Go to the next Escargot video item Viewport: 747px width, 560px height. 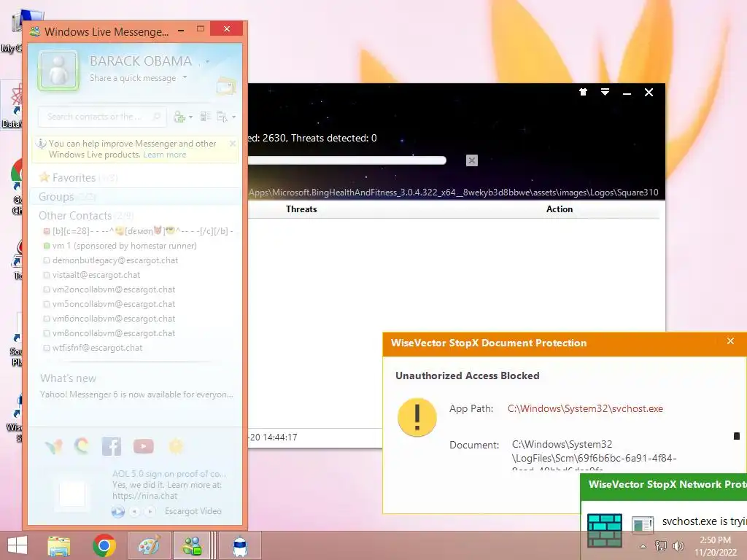pos(150,511)
